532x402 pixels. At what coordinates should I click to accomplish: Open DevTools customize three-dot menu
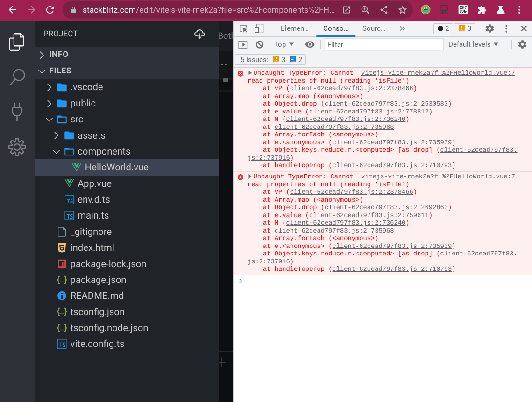click(506, 28)
